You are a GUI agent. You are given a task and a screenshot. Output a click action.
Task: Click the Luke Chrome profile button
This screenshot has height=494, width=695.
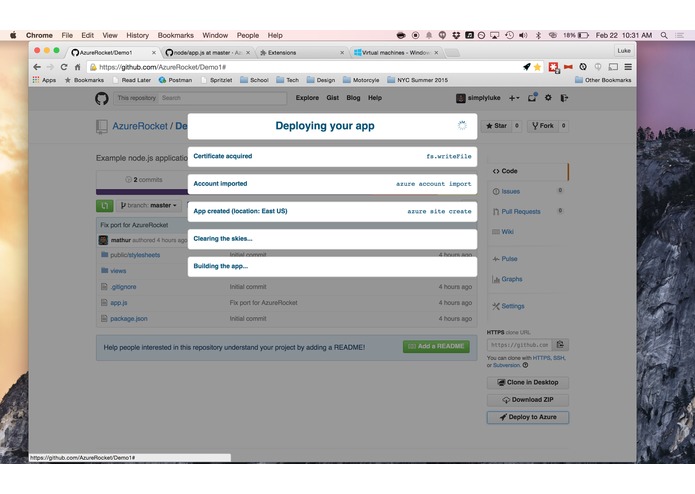(624, 51)
